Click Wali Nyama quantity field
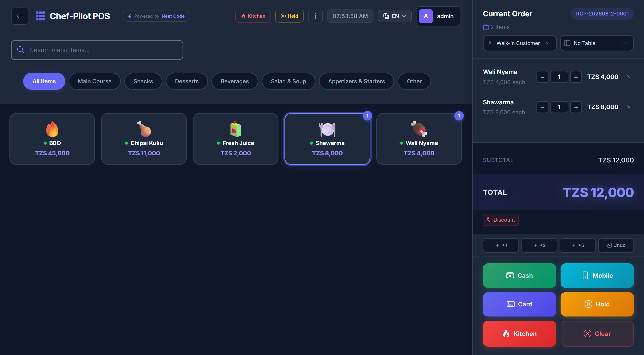The width and height of the screenshot is (644, 355). pyautogui.click(x=559, y=77)
